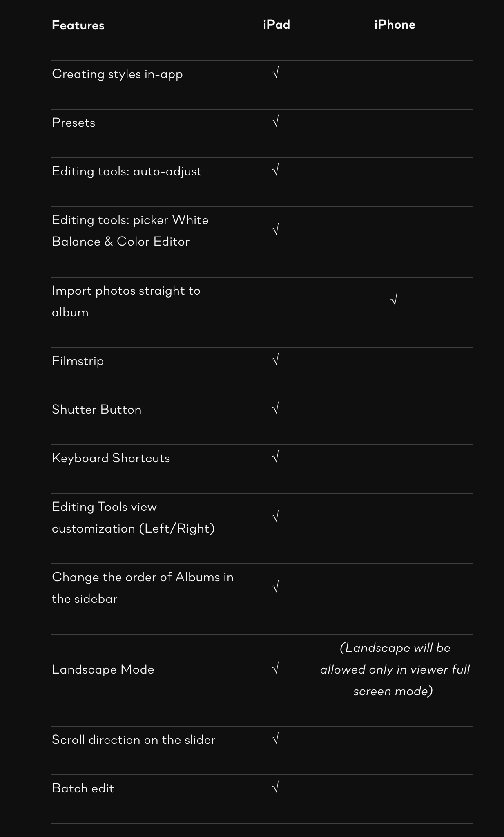Click the Shutter Button row checkmark

coord(276,409)
